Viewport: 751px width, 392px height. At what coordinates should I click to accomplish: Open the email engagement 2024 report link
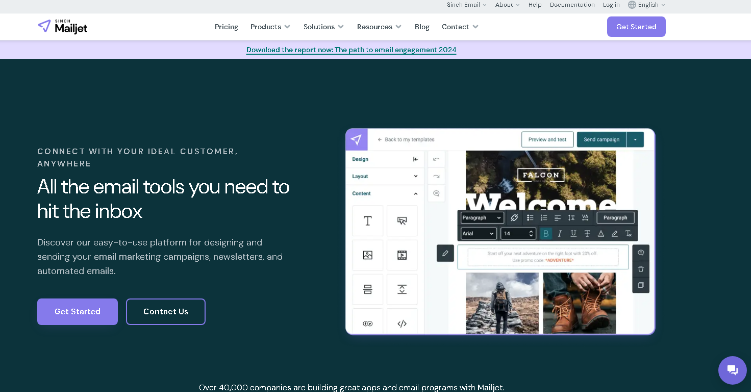[351, 50]
